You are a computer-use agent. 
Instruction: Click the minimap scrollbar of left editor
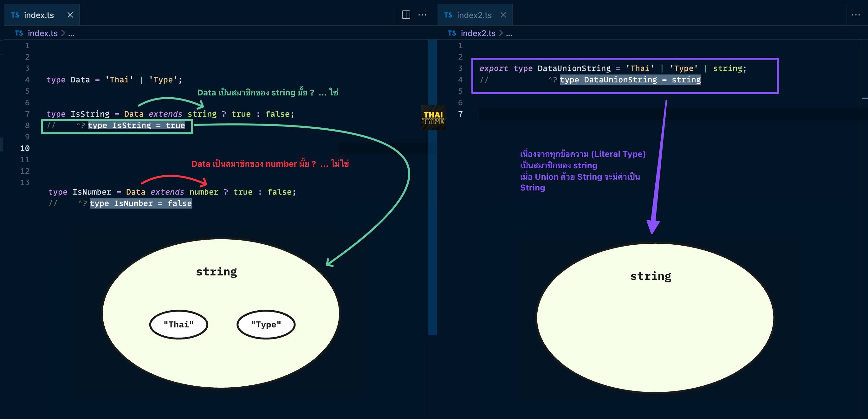coord(432,187)
